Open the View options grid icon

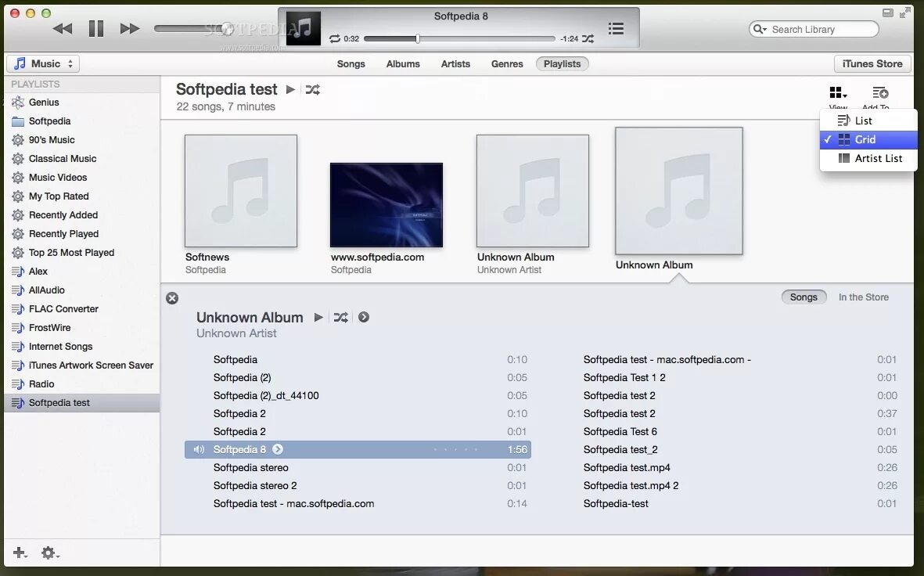(838, 93)
